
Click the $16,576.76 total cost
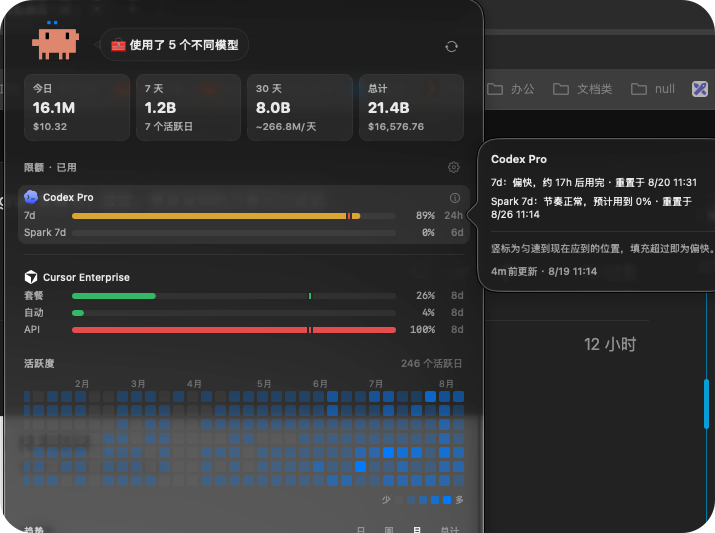point(396,126)
